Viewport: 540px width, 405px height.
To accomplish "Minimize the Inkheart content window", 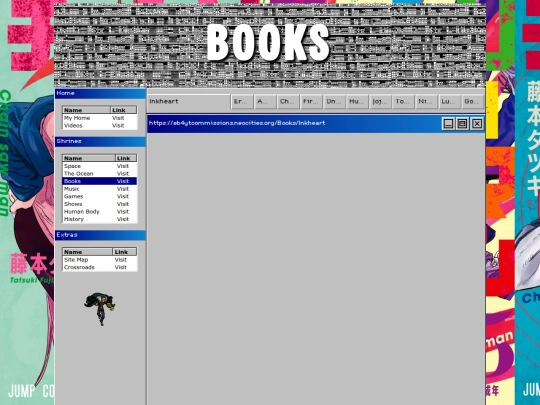I will click(448, 124).
